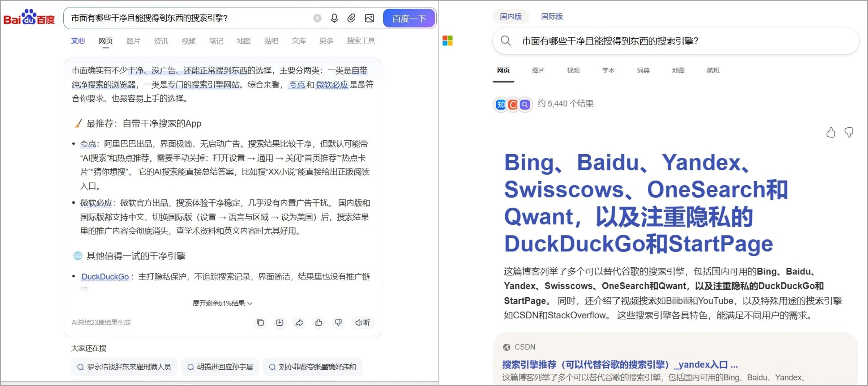Start voice search with microphone icon
This screenshot has width=868, height=386.
(x=334, y=18)
